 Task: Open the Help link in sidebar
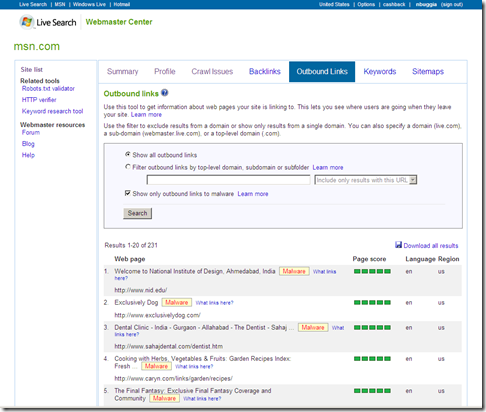[28, 155]
